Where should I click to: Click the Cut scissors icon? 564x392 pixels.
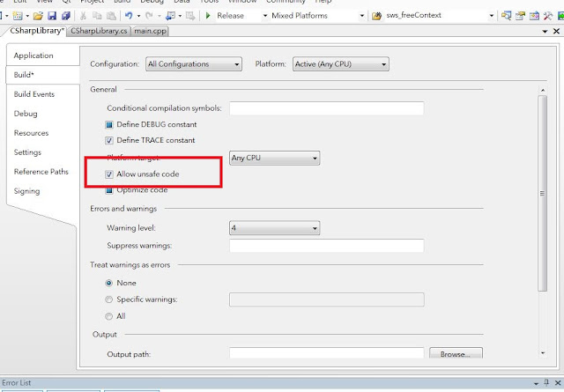[x=83, y=16]
